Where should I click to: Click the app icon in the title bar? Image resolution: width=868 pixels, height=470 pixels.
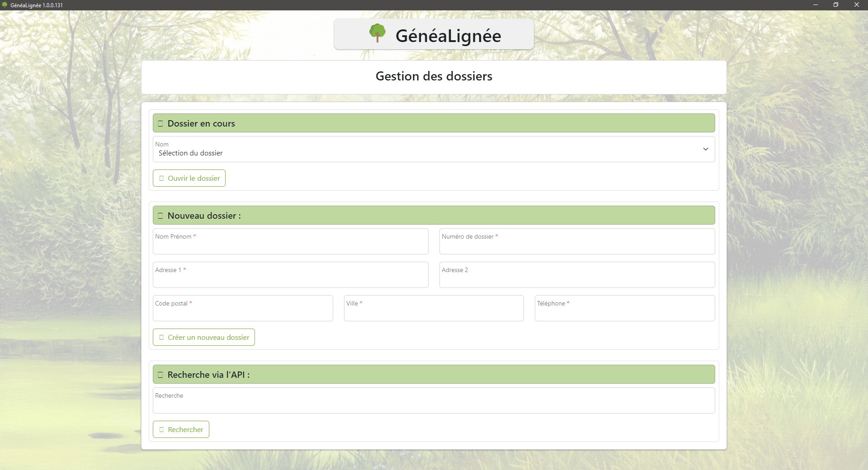pyautogui.click(x=5, y=5)
